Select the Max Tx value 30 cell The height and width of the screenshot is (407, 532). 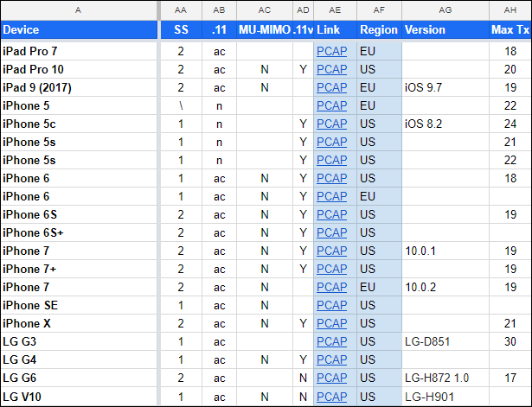[510, 341]
